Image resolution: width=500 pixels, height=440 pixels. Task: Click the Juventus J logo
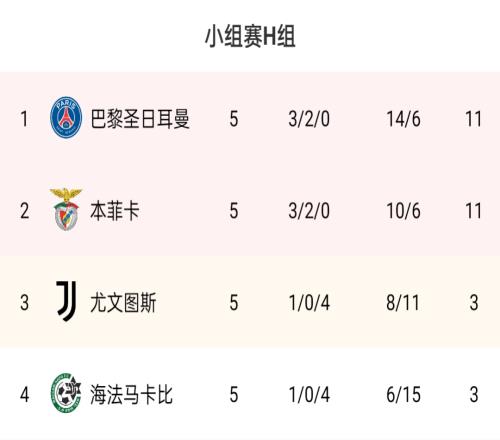tap(67, 301)
